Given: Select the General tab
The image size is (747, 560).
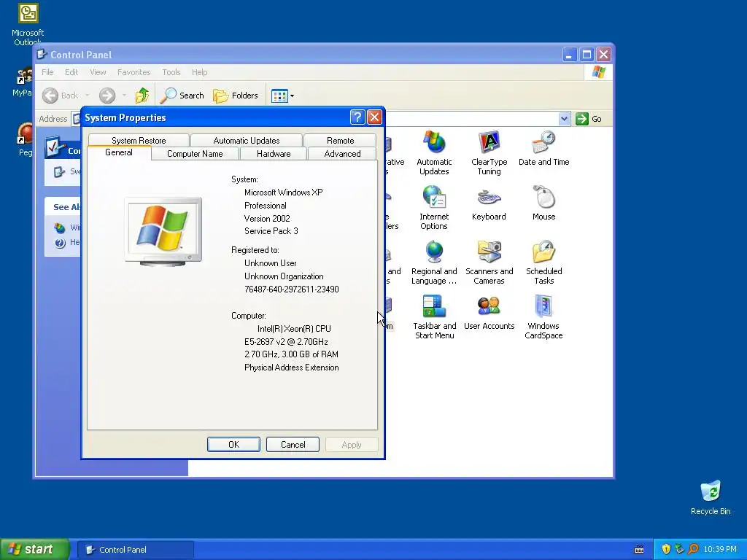Looking at the screenshot, I should 119,152.
